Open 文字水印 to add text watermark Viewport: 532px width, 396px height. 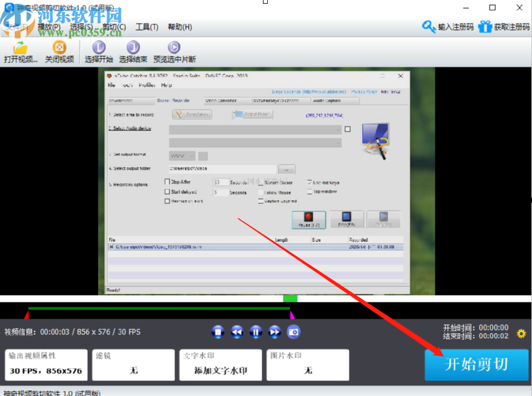tap(221, 365)
